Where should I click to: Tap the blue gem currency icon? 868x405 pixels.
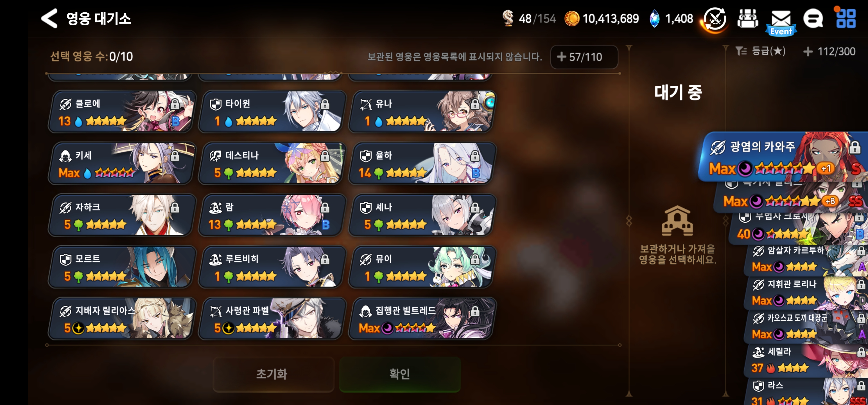654,19
